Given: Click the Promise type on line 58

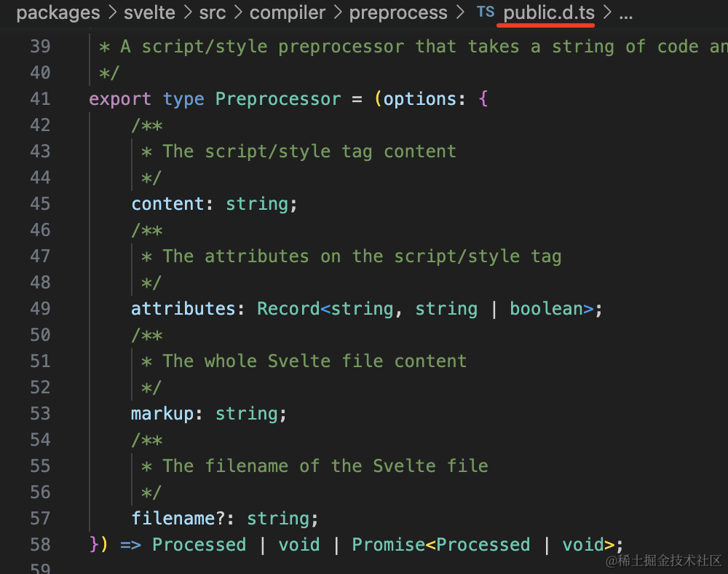Looking at the screenshot, I should pyautogui.click(x=388, y=545).
